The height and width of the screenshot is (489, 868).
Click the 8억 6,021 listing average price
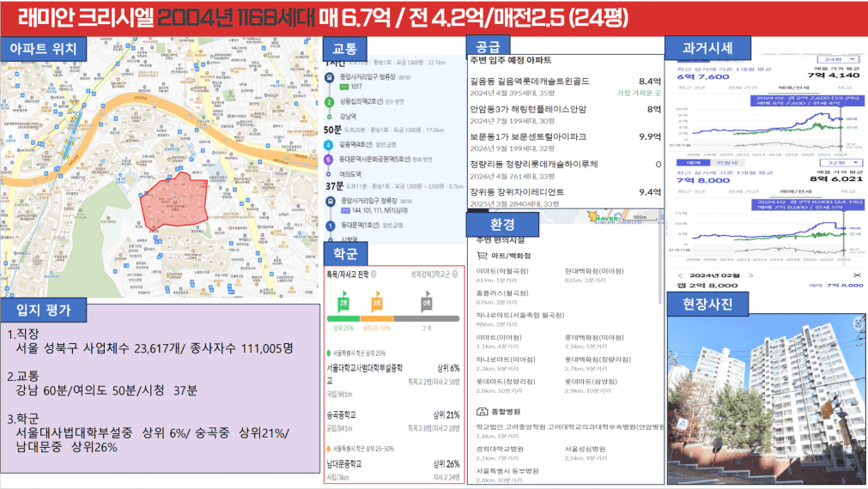pos(836,178)
